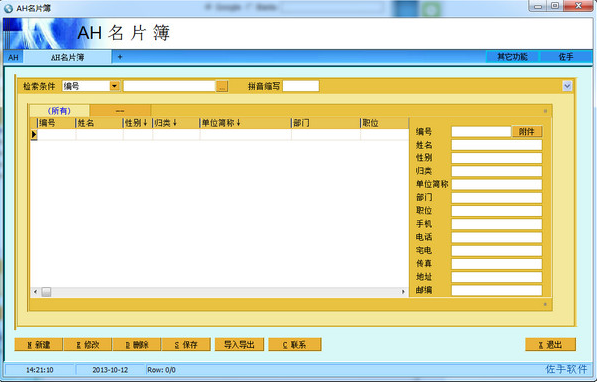
Task: Click the plus icon to add tab
Action: click(120, 57)
